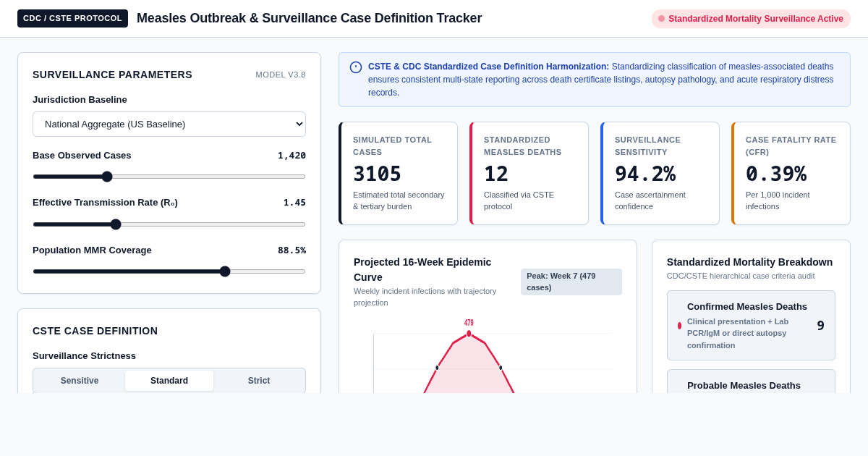The width and height of the screenshot is (868, 456).
Task: Select the Strict strictness option
Action: [259, 381]
